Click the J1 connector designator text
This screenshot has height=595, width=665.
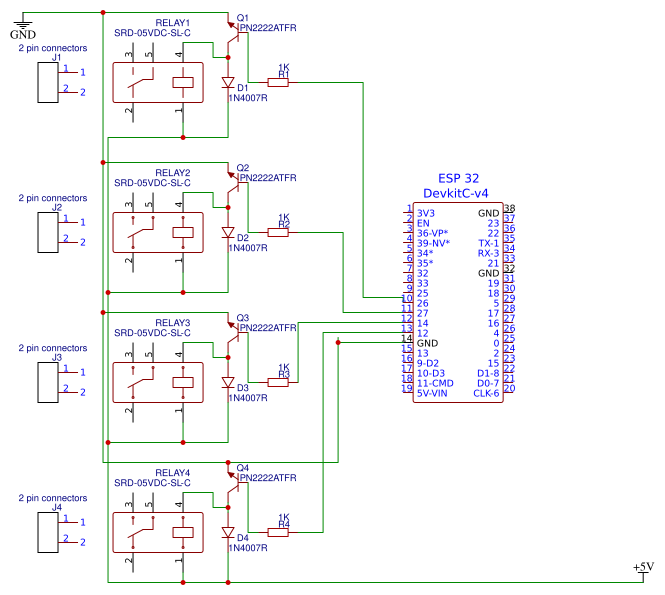[x=56, y=57]
